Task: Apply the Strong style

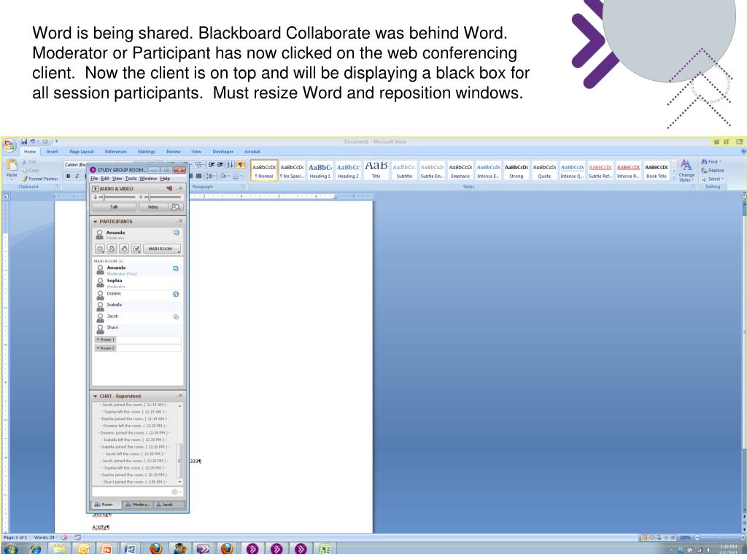Action: tap(516, 171)
